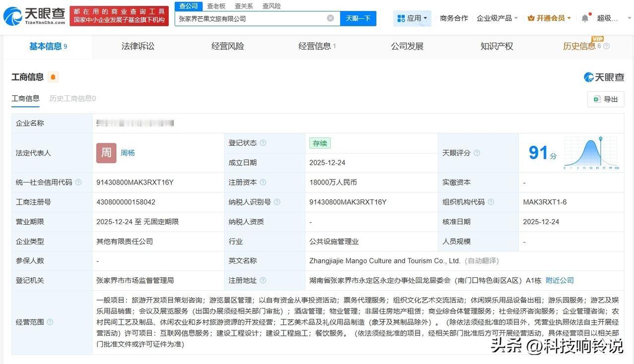
Task: Click the orange alert icon beside 工商信息 heading
Action: 53,77
